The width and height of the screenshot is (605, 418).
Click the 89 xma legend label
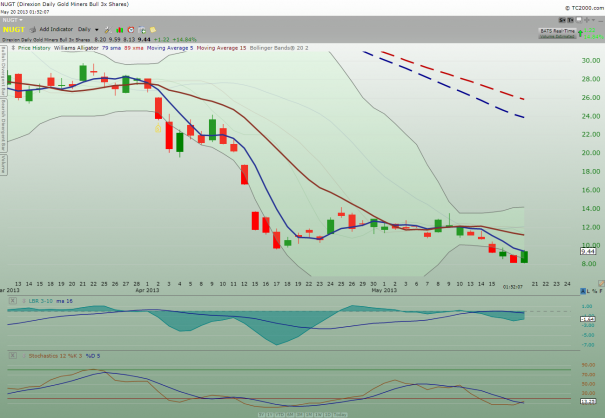134,48
